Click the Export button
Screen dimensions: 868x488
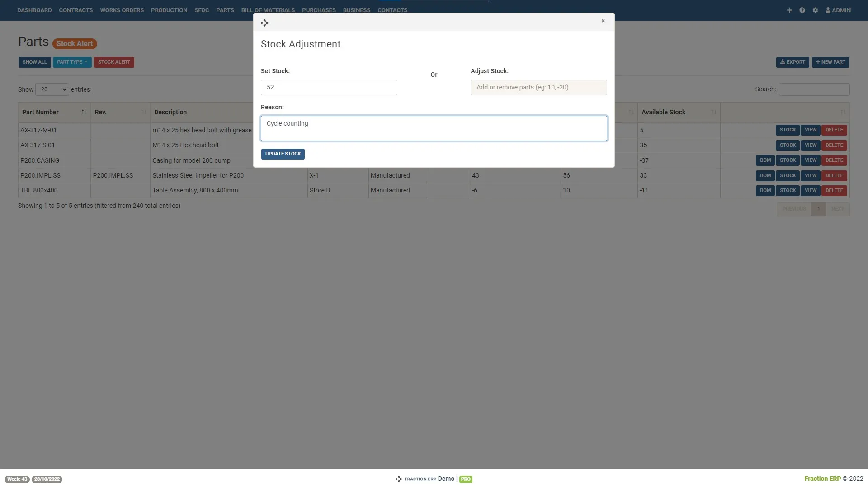(792, 62)
